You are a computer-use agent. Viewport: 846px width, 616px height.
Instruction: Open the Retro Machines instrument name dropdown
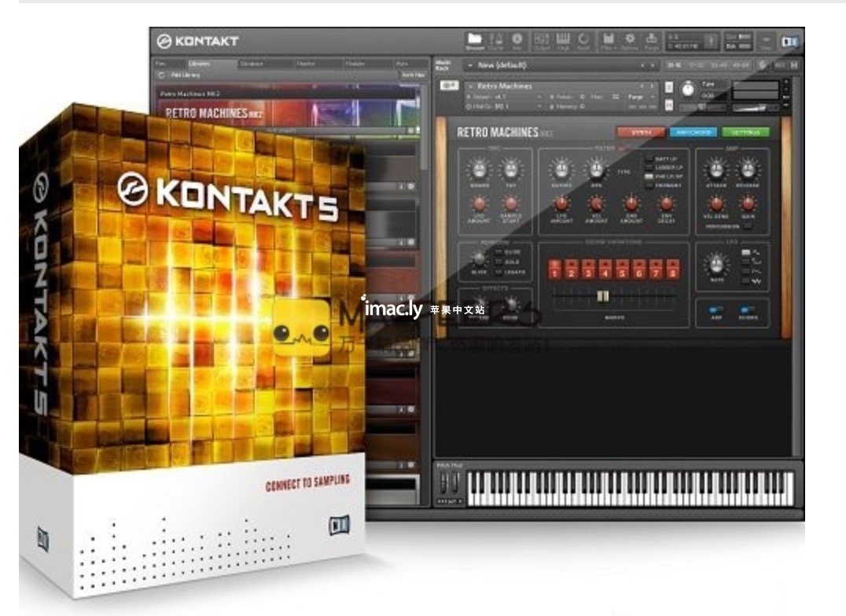click(x=560, y=86)
